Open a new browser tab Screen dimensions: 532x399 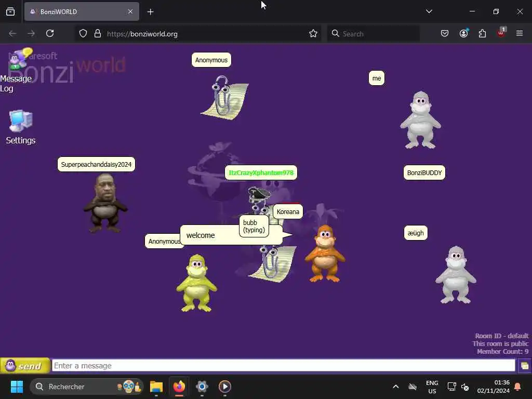pyautogui.click(x=150, y=12)
